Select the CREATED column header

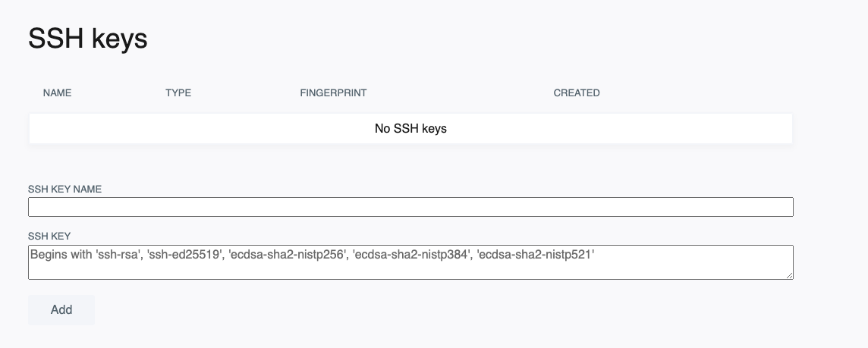coord(577,93)
